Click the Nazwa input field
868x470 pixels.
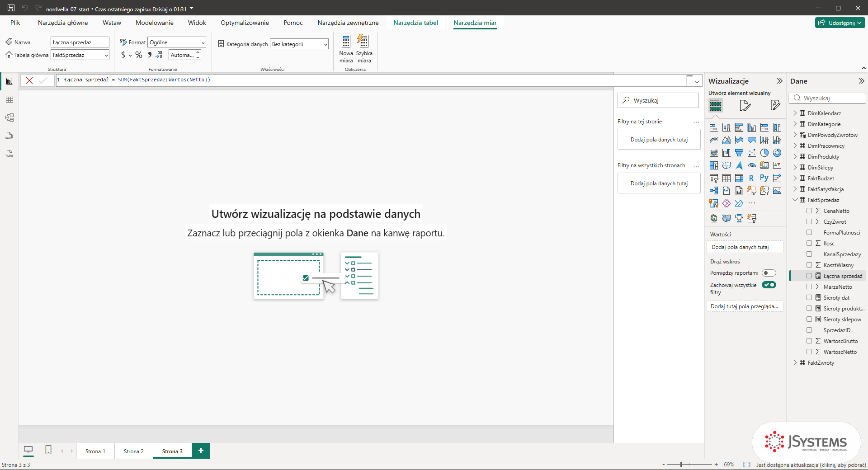pos(80,42)
